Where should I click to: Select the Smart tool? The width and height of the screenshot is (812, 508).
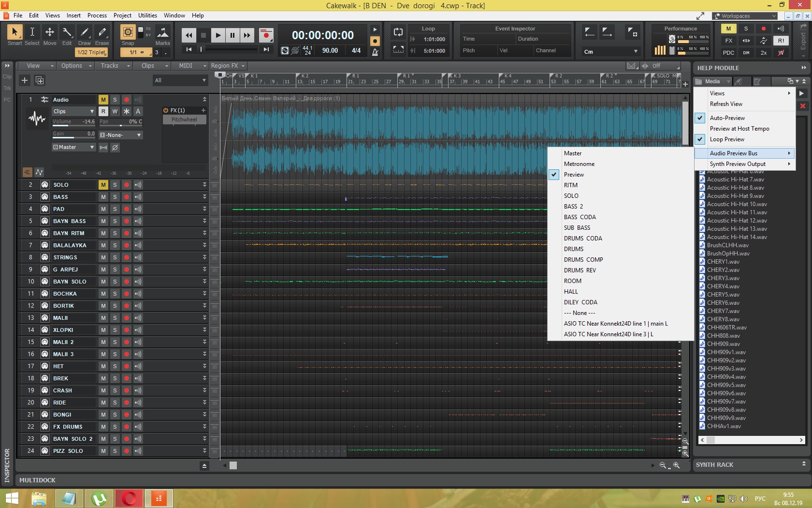14,32
